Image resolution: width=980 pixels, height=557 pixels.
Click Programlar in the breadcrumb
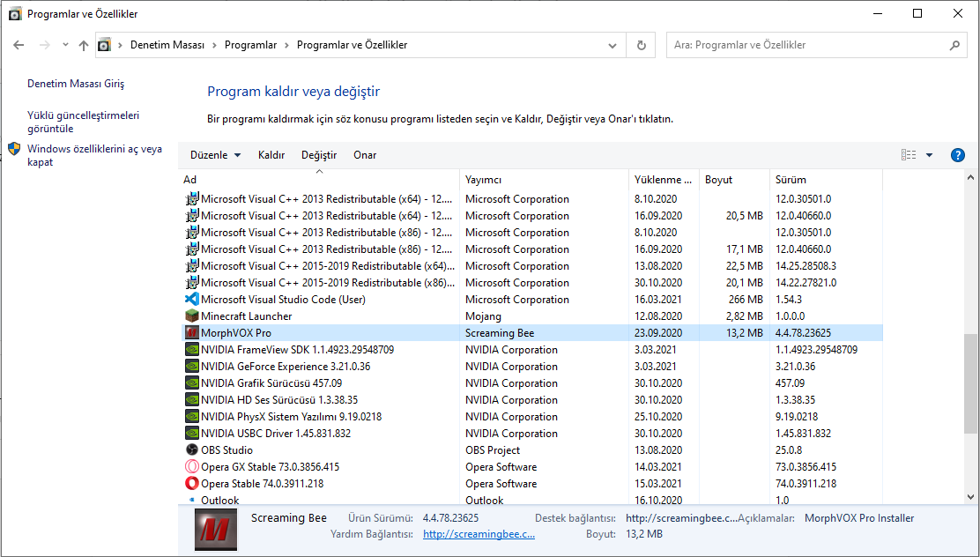coord(250,45)
